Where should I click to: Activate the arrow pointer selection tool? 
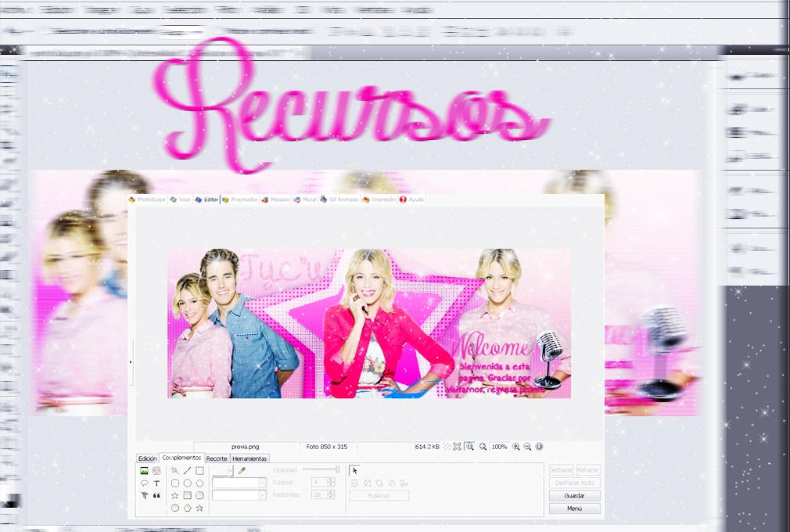tap(354, 470)
